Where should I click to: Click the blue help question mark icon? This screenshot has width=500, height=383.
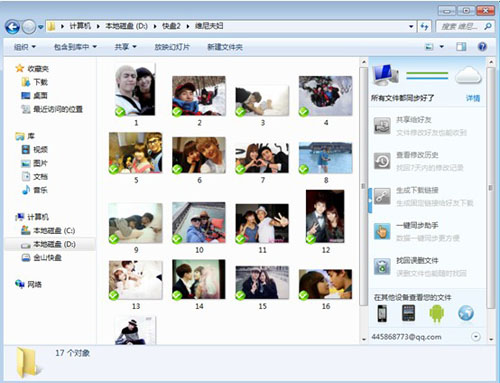click(x=482, y=47)
